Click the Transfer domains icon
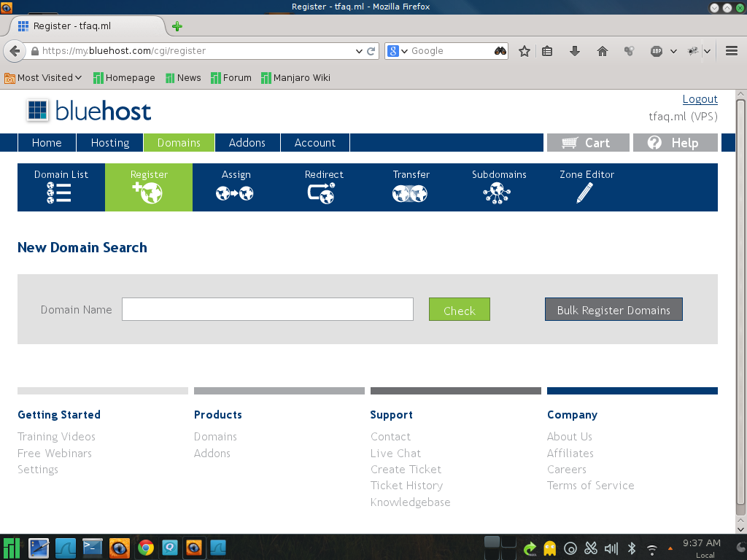 click(x=411, y=192)
